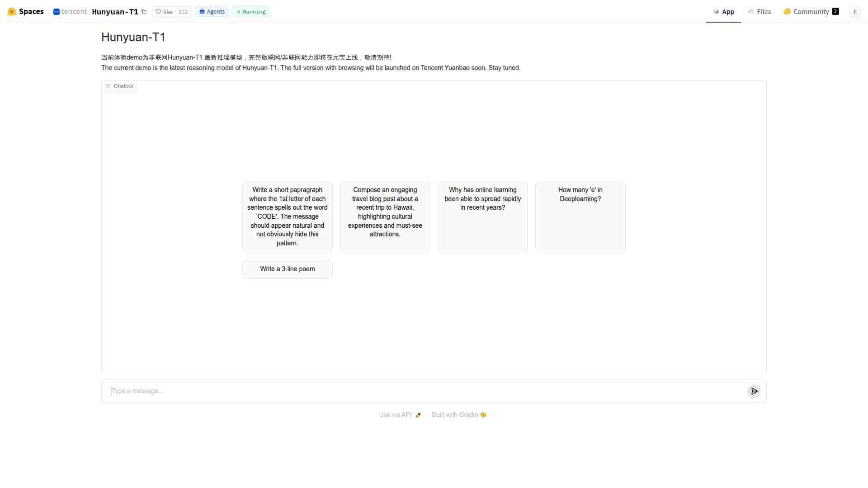The width and height of the screenshot is (868, 488).
Task: Select the online learning question example
Action: tap(483, 216)
